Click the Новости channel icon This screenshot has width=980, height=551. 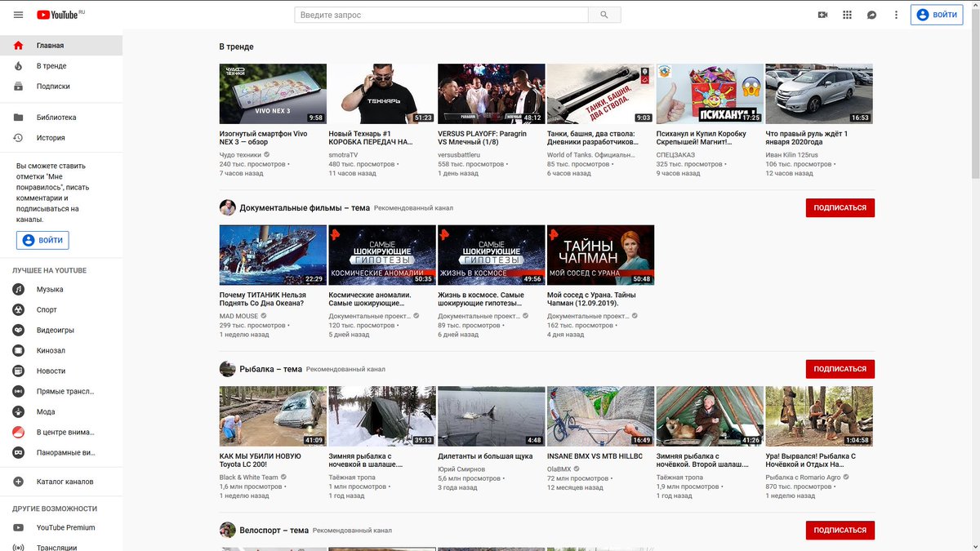tap(18, 371)
